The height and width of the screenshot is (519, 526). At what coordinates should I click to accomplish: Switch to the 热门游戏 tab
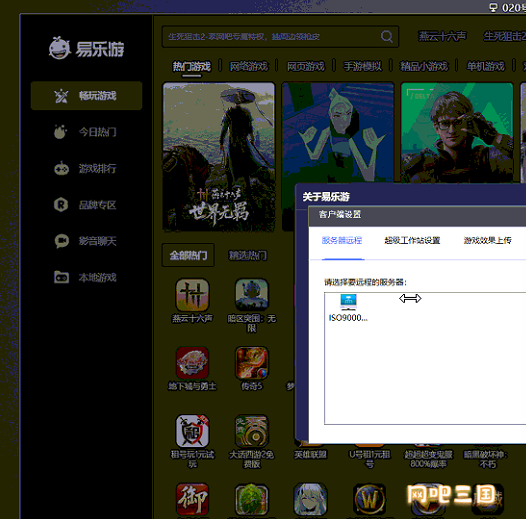[x=192, y=66]
